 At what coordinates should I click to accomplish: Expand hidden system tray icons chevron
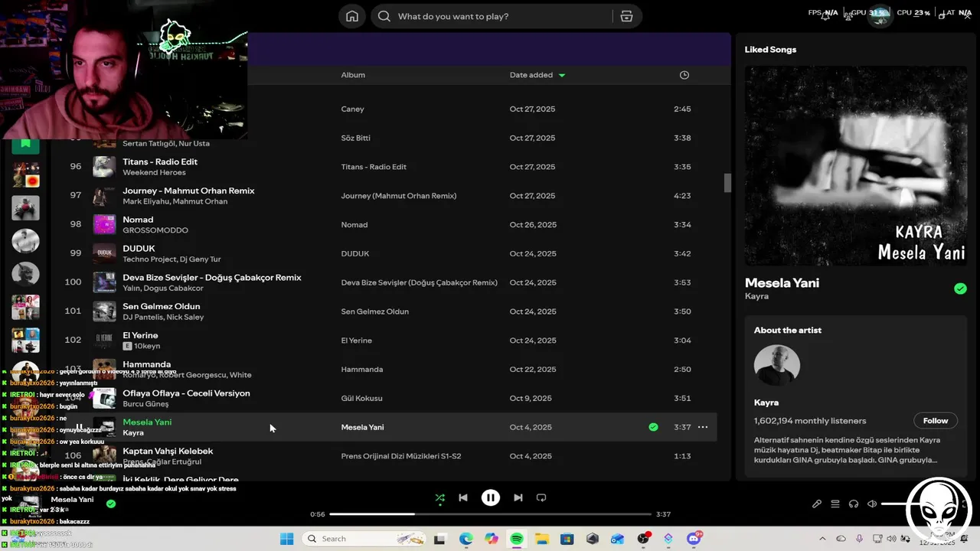click(823, 539)
